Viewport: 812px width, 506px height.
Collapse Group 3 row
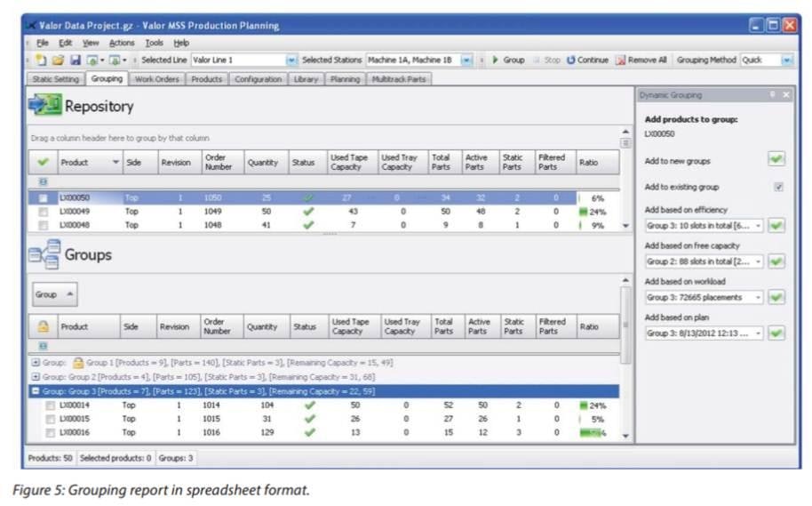pyautogui.click(x=36, y=391)
